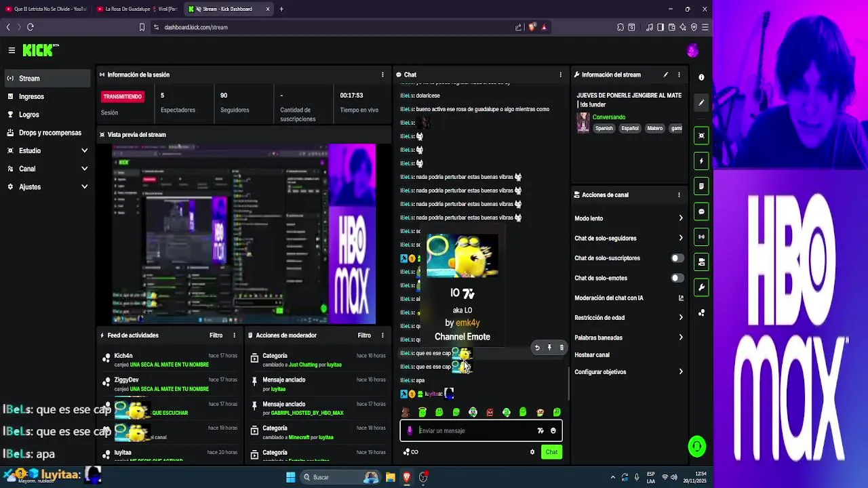Open the hamburger menu beside the Kick logo

[12, 50]
